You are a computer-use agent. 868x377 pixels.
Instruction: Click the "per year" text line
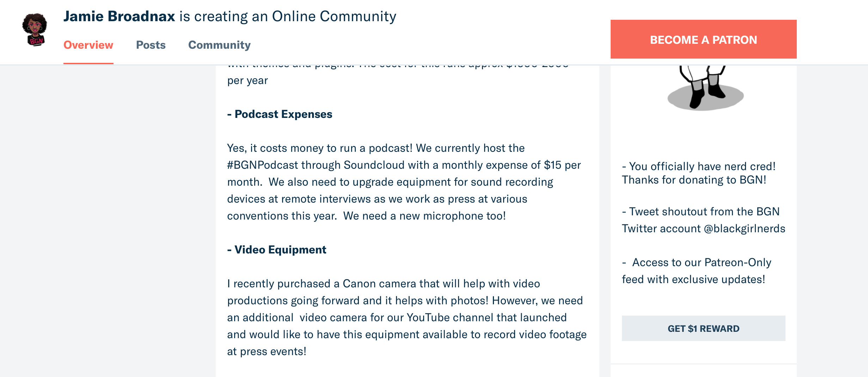(x=247, y=80)
